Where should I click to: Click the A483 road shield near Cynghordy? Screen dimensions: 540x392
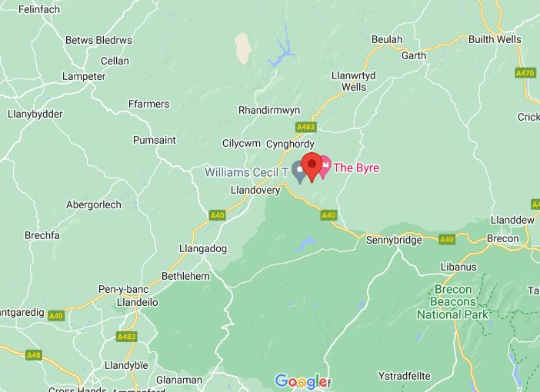click(306, 127)
